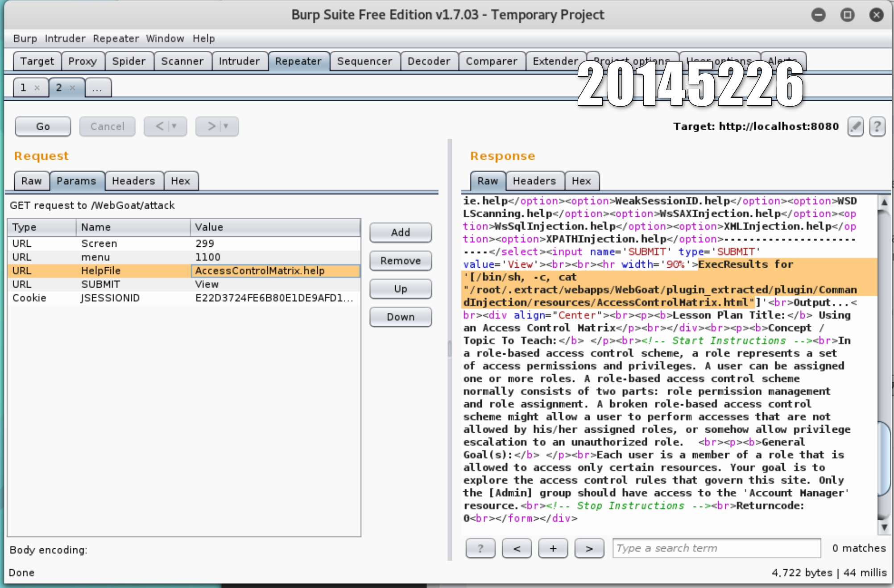Expand history forward dropdown arrow
The width and height of the screenshot is (894, 588).
tap(226, 126)
